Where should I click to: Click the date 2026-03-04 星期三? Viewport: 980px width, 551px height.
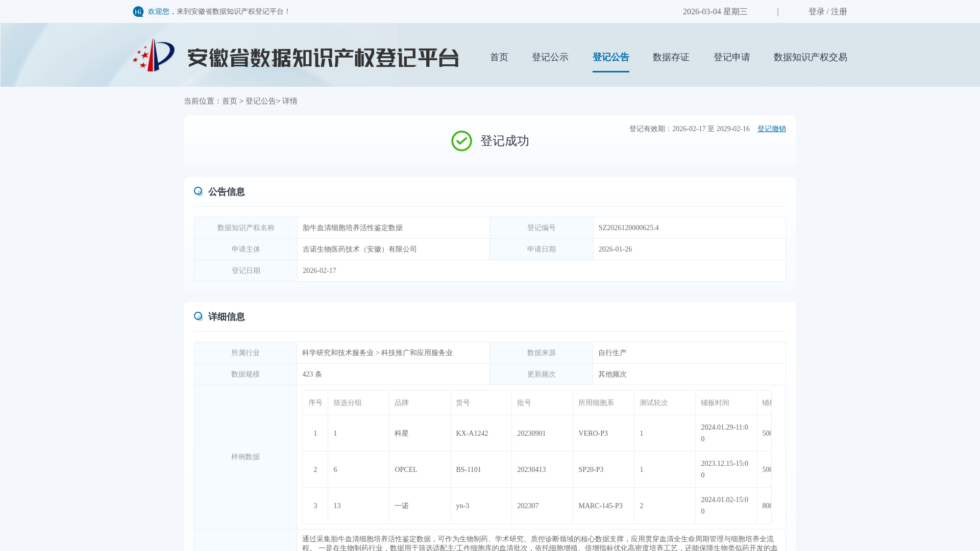click(715, 12)
